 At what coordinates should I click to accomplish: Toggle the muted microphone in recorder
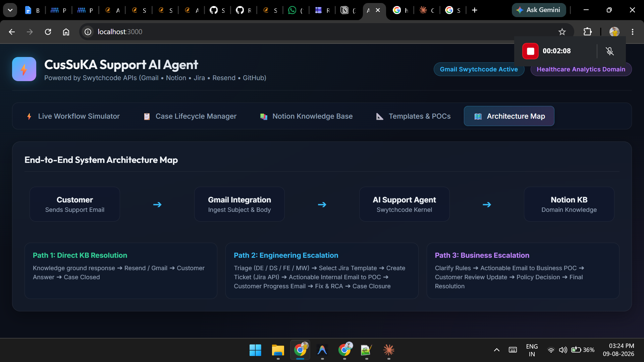click(610, 51)
